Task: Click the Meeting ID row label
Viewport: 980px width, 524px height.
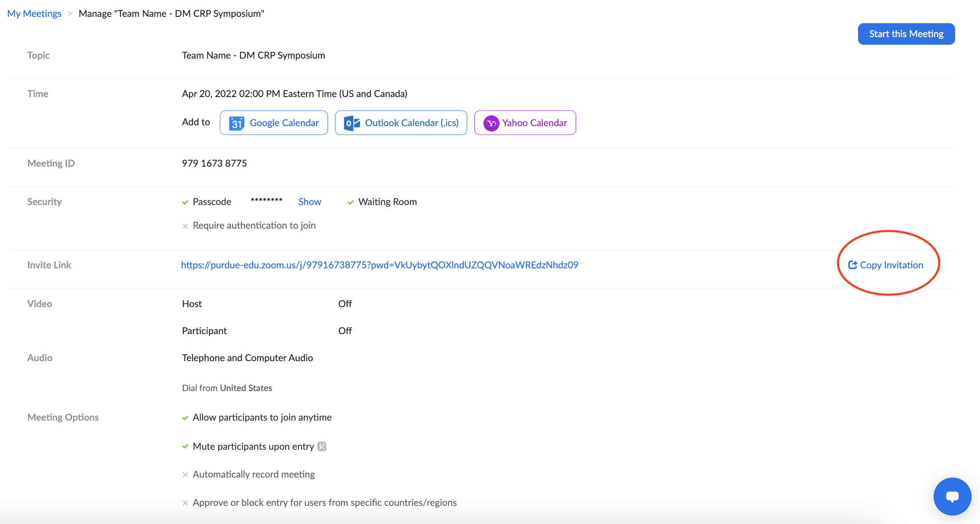Action: click(51, 163)
